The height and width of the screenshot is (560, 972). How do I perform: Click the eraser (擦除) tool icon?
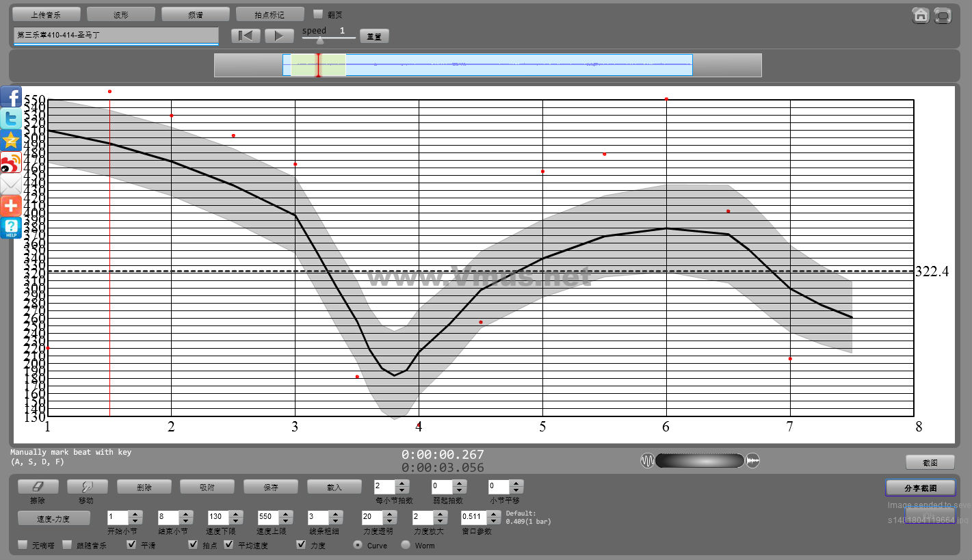[x=38, y=487]
